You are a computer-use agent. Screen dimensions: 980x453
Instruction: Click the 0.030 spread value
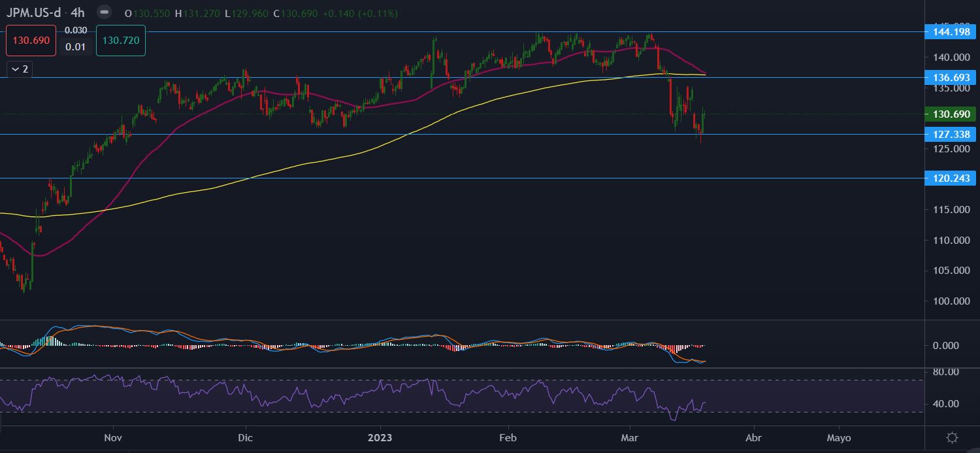pyautogui.click(x=76, y=30)
